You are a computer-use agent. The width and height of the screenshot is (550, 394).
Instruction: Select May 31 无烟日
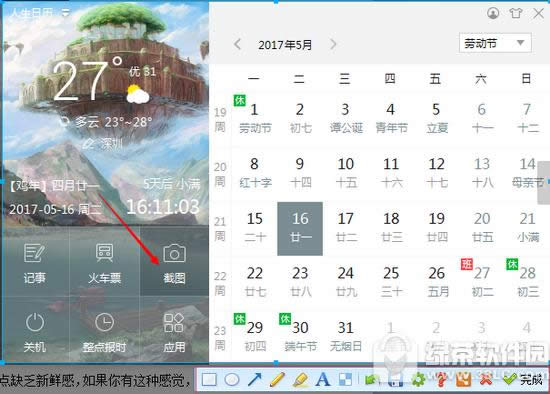[x=346, y=337]
